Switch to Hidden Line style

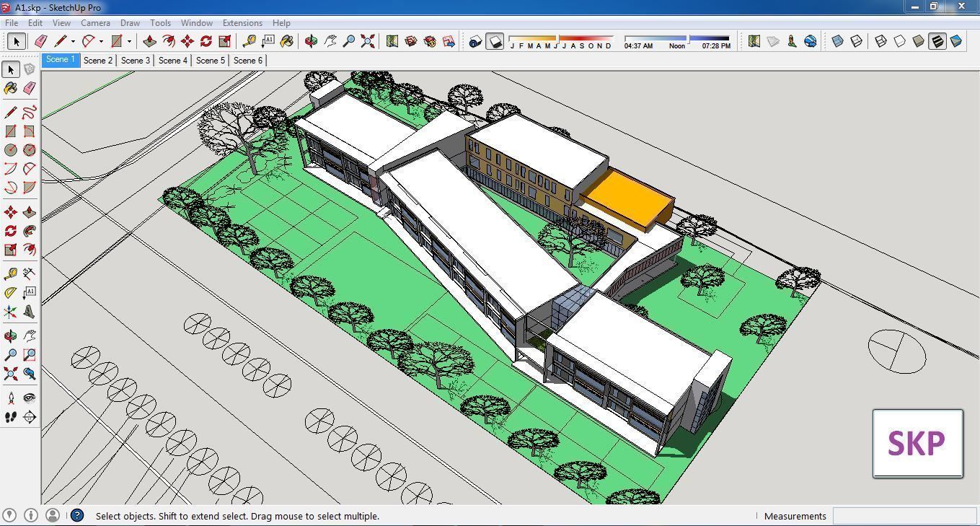900,41
